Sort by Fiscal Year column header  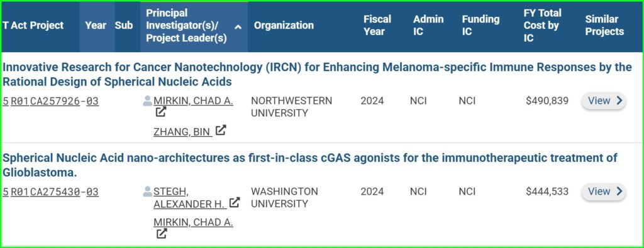tap(377, 25)
